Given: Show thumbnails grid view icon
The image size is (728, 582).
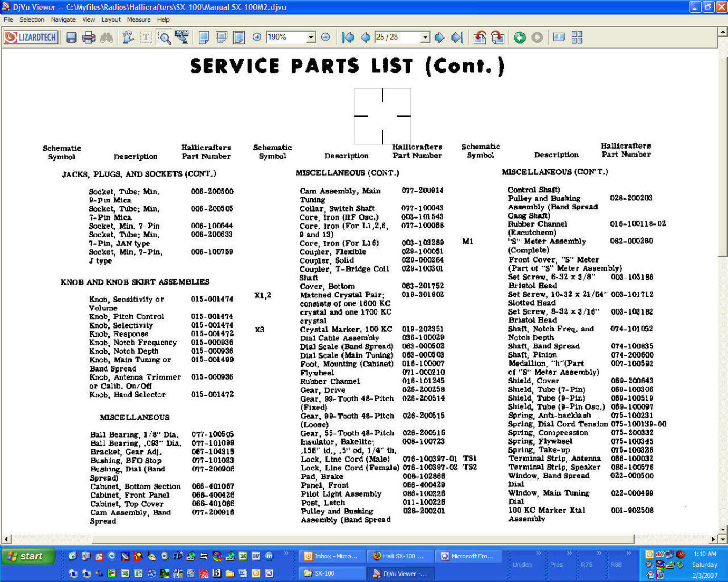Looking at the screenshot, I should click(x=577, y=37).
